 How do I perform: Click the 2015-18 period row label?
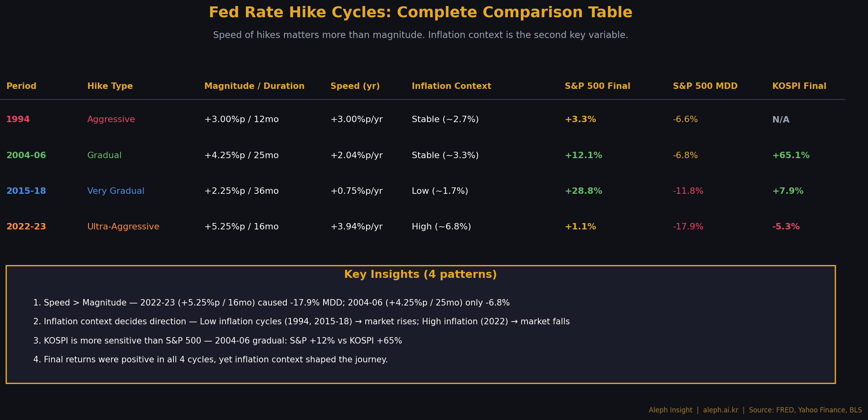click(26, 191)
